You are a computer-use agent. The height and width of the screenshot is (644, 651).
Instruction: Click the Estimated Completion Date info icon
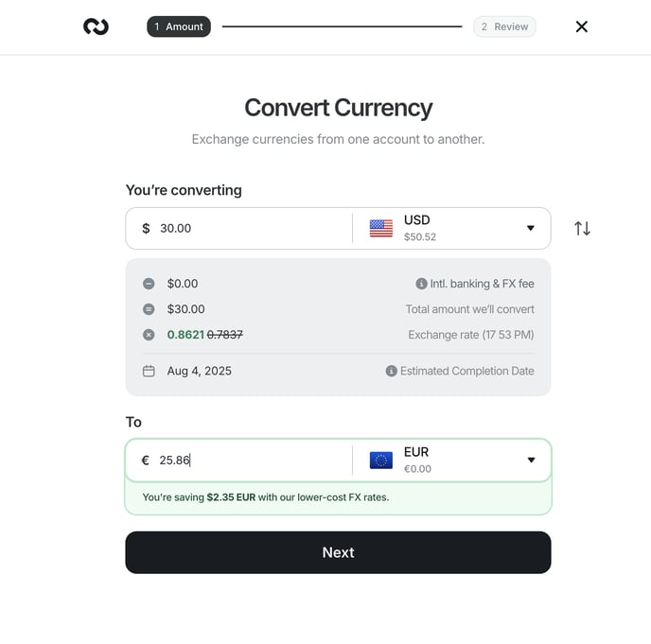point(391,371)
